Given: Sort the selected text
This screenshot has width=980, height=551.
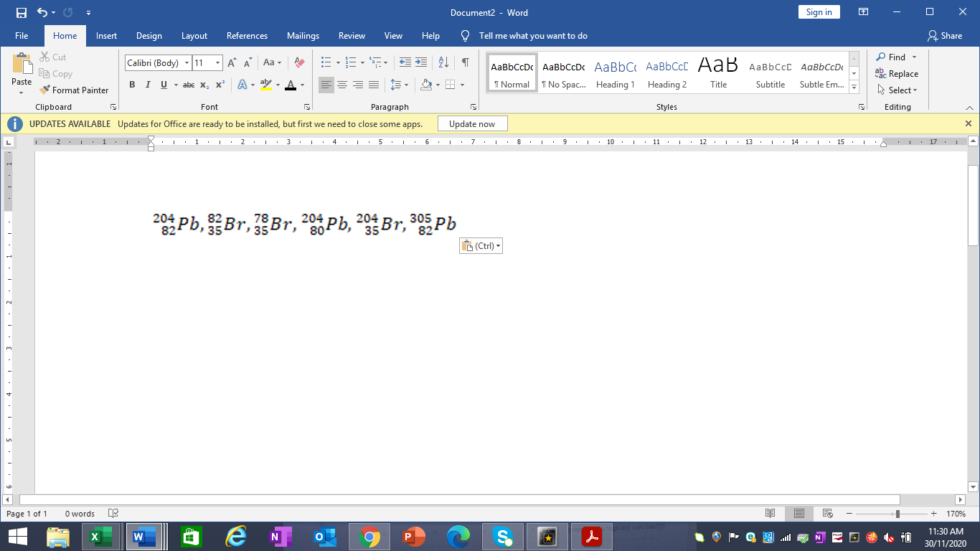Looking at the screenshot, I should [443, 62].
